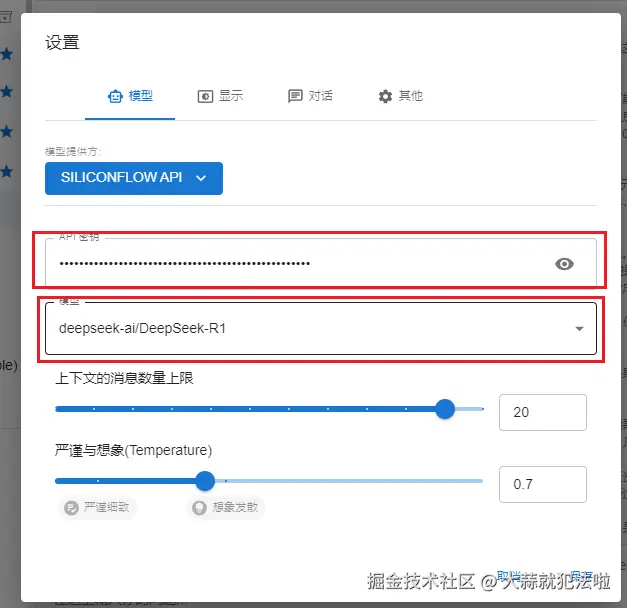This screenshot has width=627, height=608.
Task: Click the 保存 save button
Action: (x=581, y=576)
